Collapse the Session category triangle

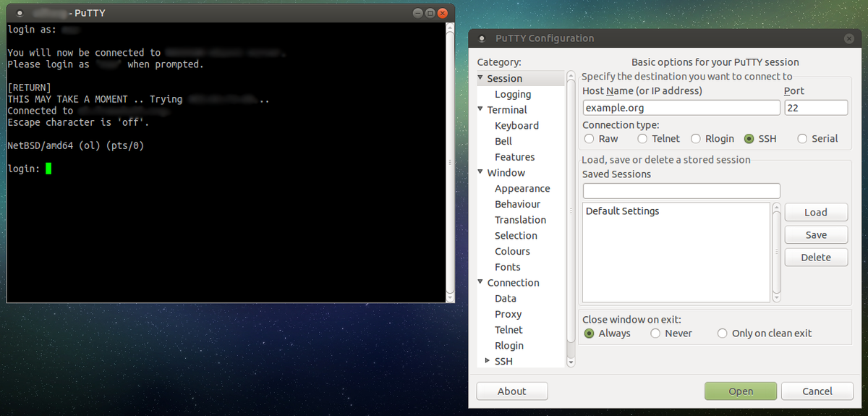[480, 78]
